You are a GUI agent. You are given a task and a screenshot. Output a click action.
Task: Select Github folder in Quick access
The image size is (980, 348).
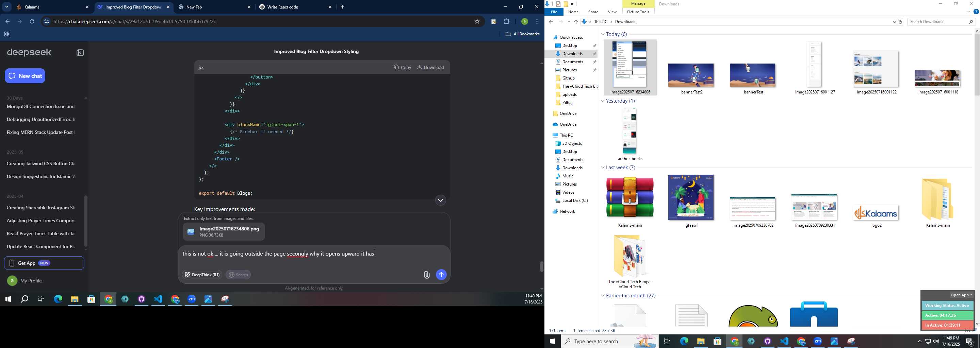pos(568,78)
